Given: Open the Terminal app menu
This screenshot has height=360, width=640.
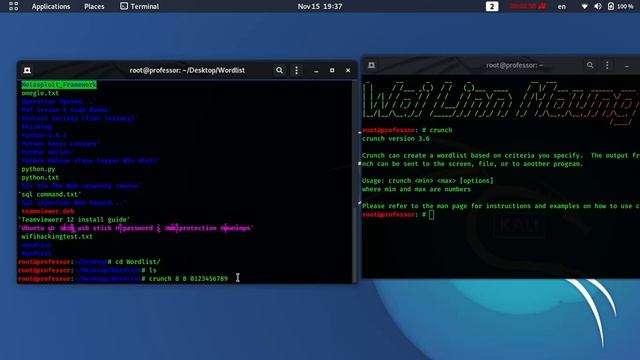Looking at the screenshot, I should [x=140, y=7].
